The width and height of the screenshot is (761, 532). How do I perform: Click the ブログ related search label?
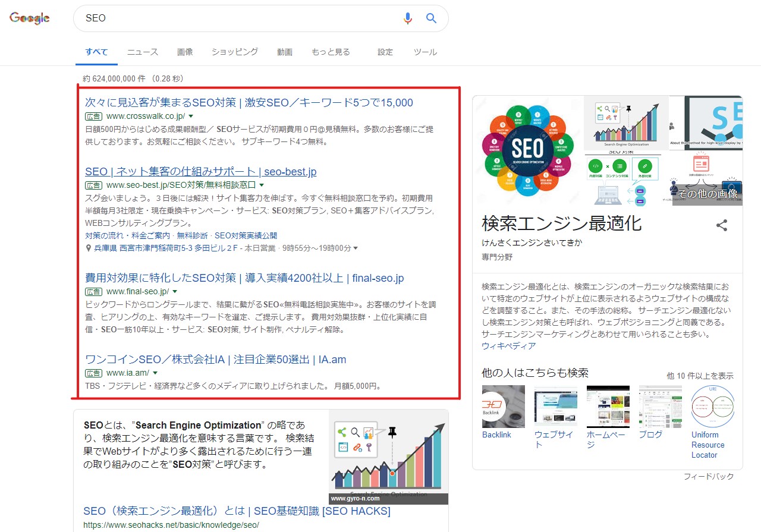pyautogui.click(x=650, y=435)
